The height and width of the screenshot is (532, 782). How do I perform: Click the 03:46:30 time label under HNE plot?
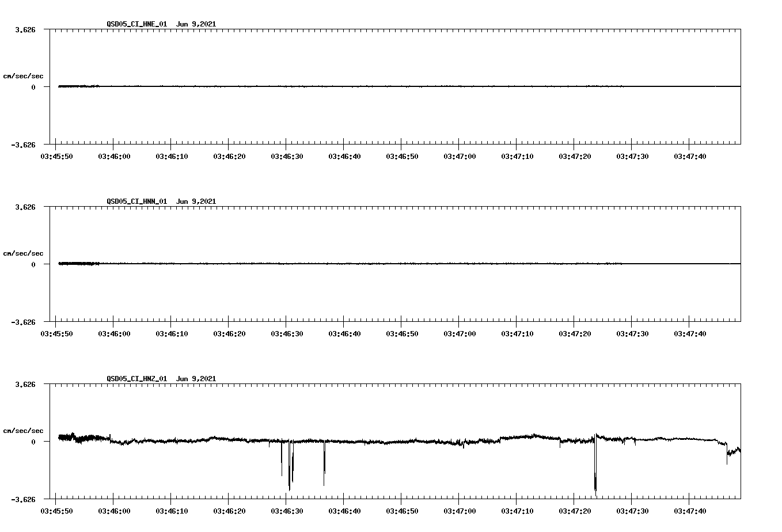click(287, 156)
